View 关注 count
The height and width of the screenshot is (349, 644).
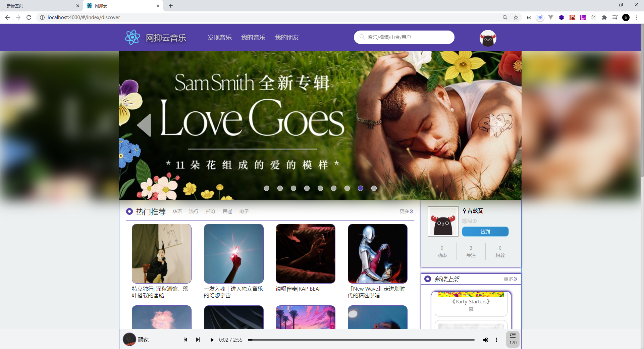471,252
